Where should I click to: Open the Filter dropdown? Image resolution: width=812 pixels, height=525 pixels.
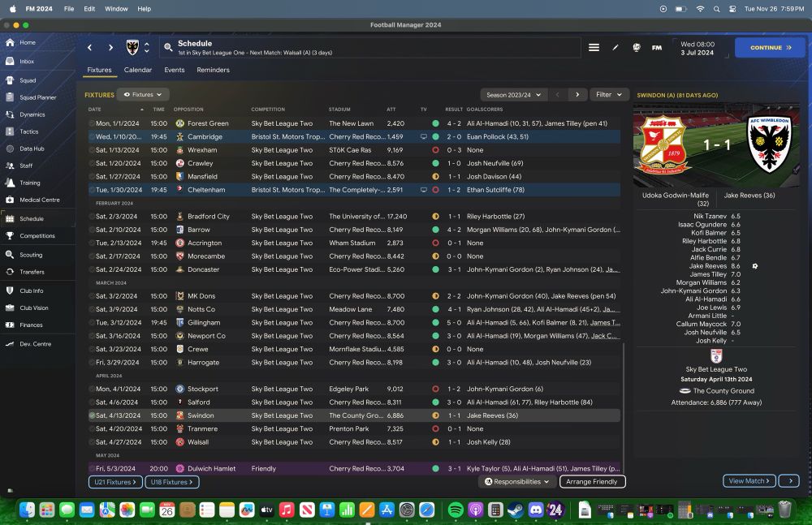tap(609, 95)
